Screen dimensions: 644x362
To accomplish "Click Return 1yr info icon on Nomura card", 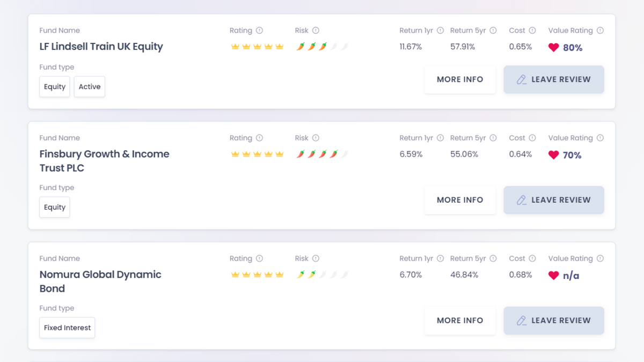I will (x=441, y=258).
